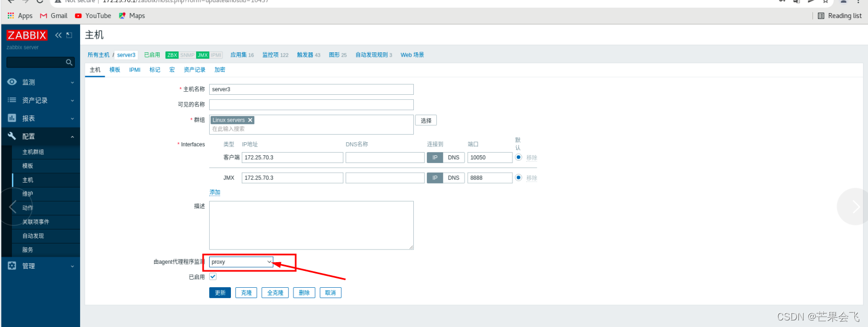Screen dimensions: 868x327
Task: Click the JMX availability badge
Action: coord(203,55)
